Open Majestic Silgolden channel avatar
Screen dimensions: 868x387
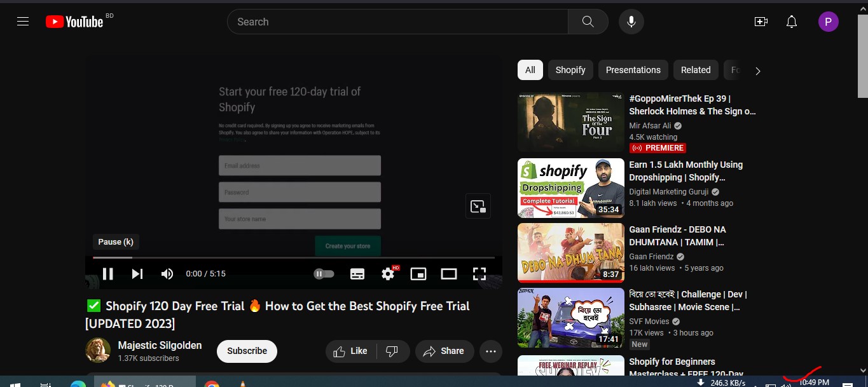[x=98, y=351]
